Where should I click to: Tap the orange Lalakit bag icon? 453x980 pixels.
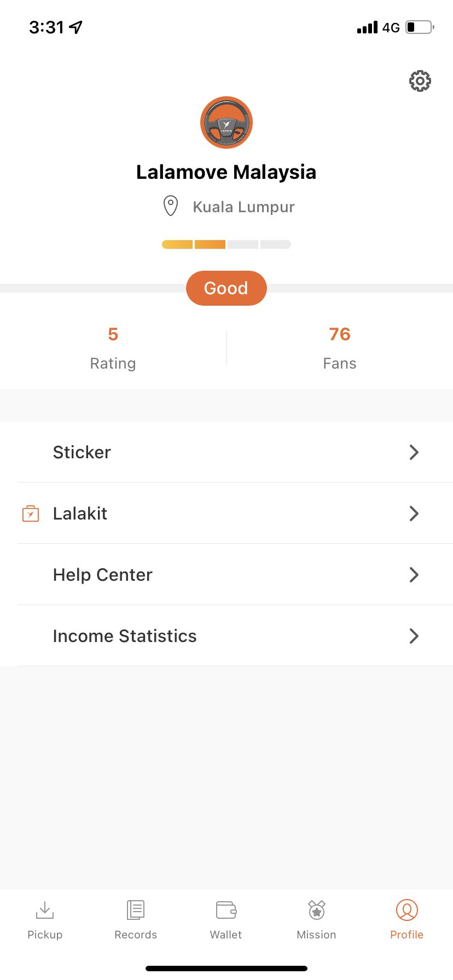(x=31, y=514)
